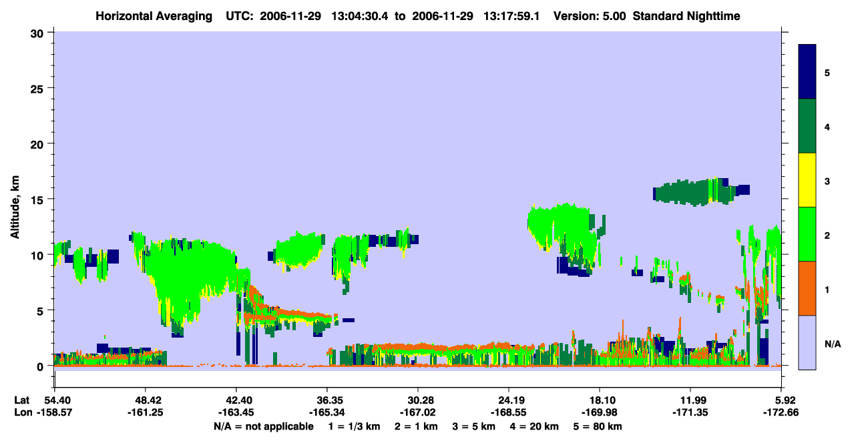Click the longitude value -171.35

[x=690, y=413]
